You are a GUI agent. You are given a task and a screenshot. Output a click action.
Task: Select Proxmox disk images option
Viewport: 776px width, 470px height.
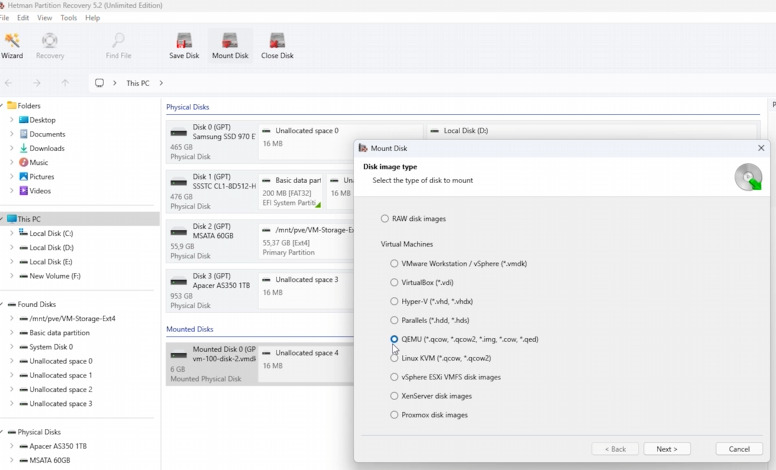(394, 415)
